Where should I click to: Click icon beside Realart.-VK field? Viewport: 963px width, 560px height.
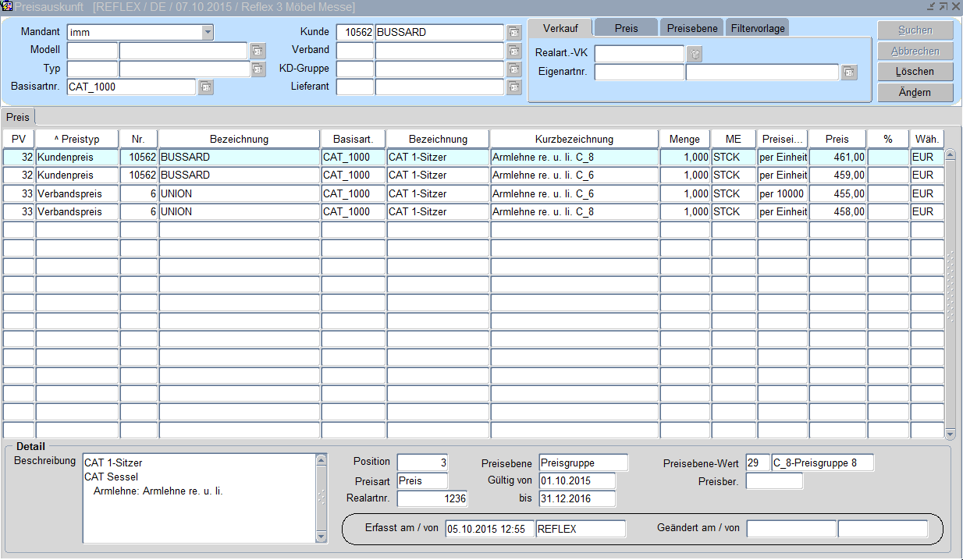click(694, 54)
